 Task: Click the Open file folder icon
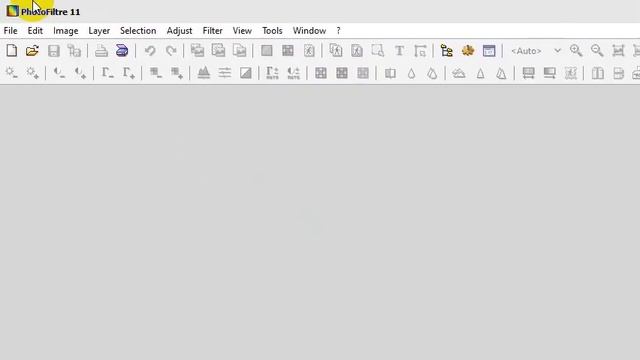pos(32,51)
